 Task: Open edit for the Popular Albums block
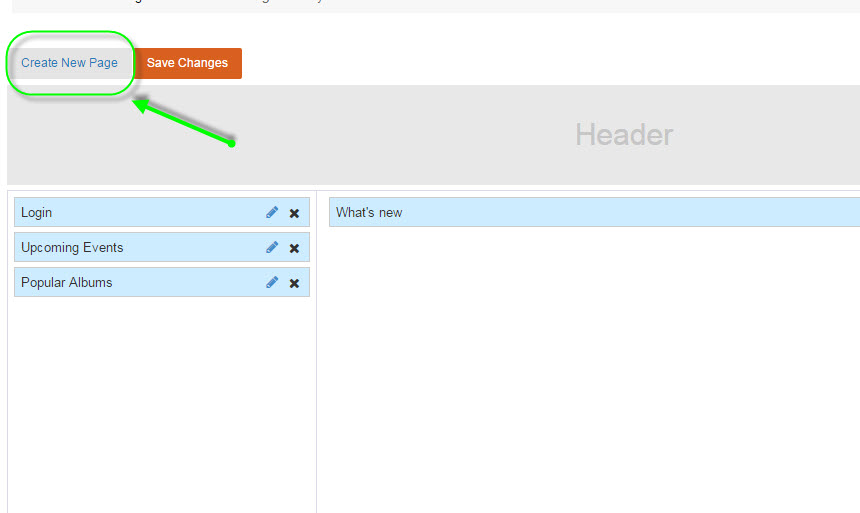[x=272, y=283]
